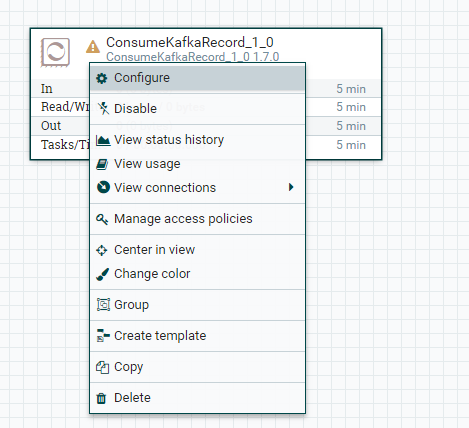Select Disable in the context menu
The height and width of the screenshot is (428, 469).
click(197, 109)
